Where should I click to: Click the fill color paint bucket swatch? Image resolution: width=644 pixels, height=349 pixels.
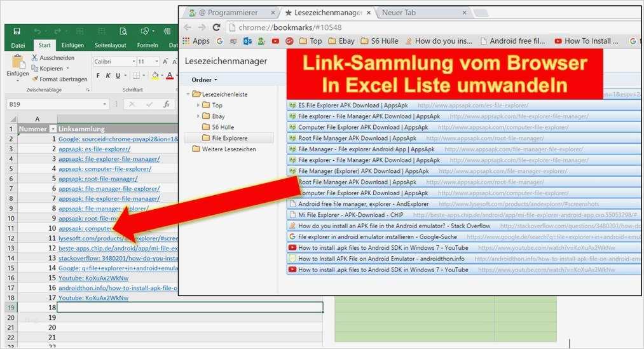[x=155, y=76]
